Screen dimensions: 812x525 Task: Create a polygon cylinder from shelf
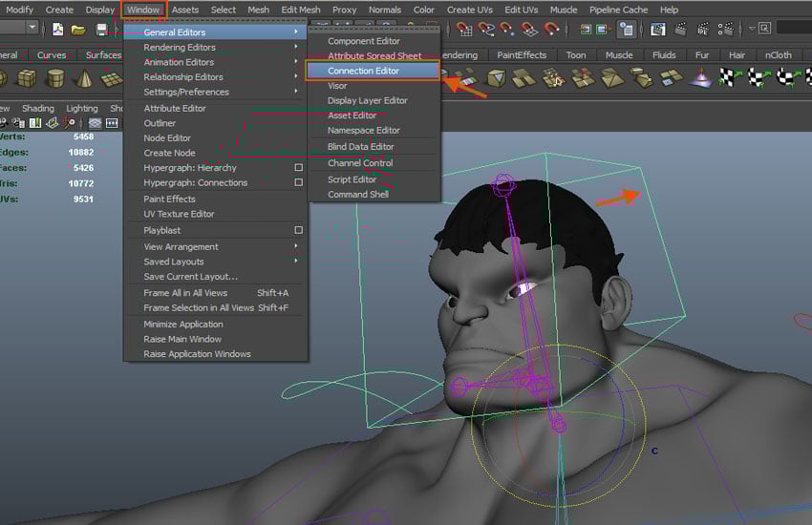pyautogui.click(x=56, y=78)
